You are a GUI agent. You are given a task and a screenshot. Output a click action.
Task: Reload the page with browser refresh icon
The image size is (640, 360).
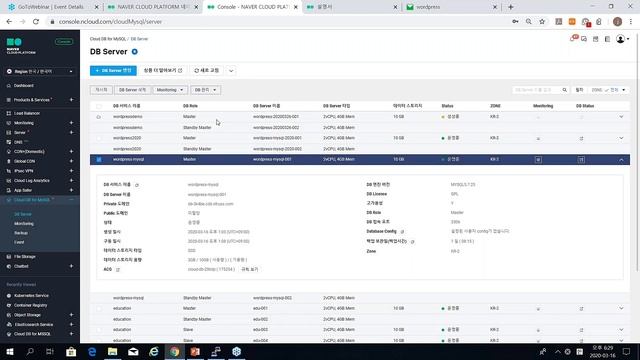pyautogui.click(x=36, y=22)
